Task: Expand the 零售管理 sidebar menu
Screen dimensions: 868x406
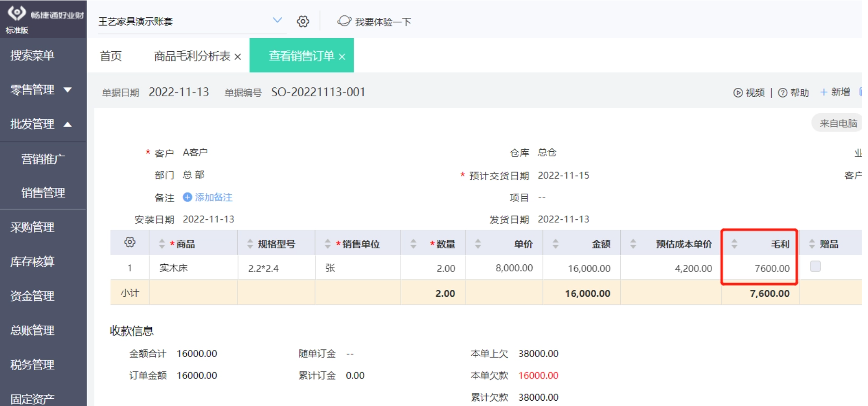Action: click(x=68, y=90)
